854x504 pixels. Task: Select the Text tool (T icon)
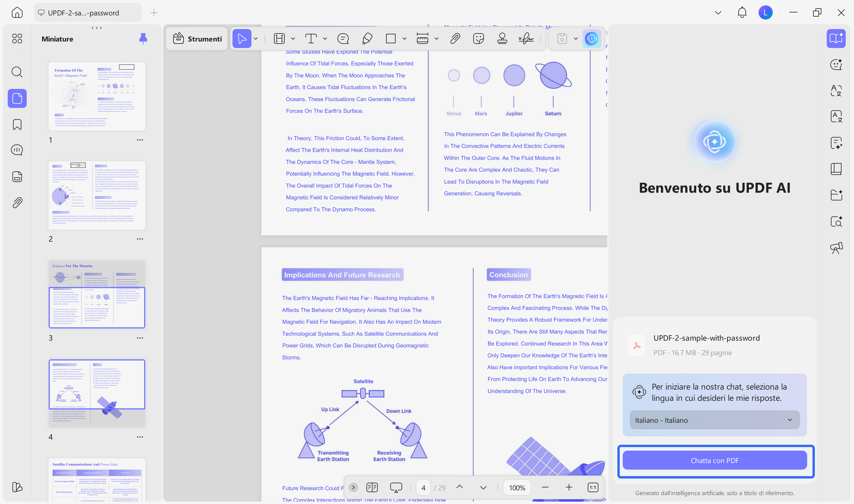point(311,39)
